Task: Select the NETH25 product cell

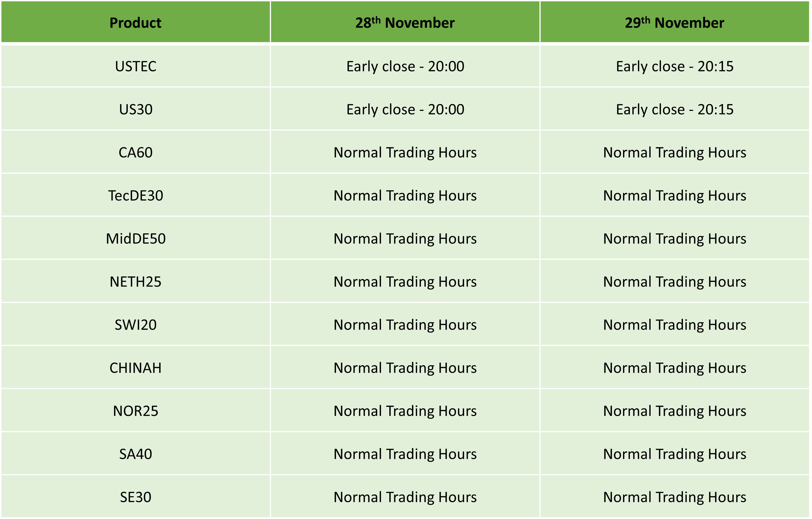Action: pyautogui.click(x=136, y=282)
